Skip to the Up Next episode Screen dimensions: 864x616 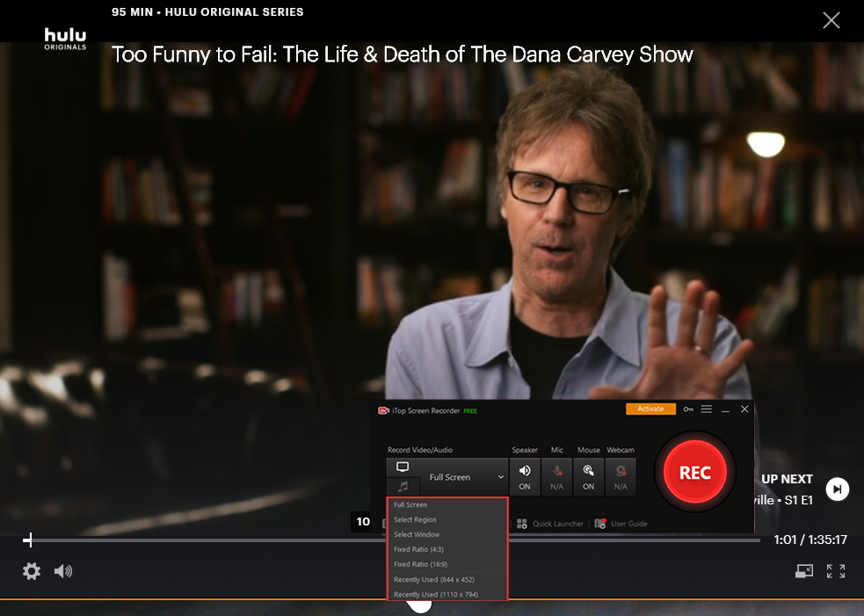coord(838,489)
